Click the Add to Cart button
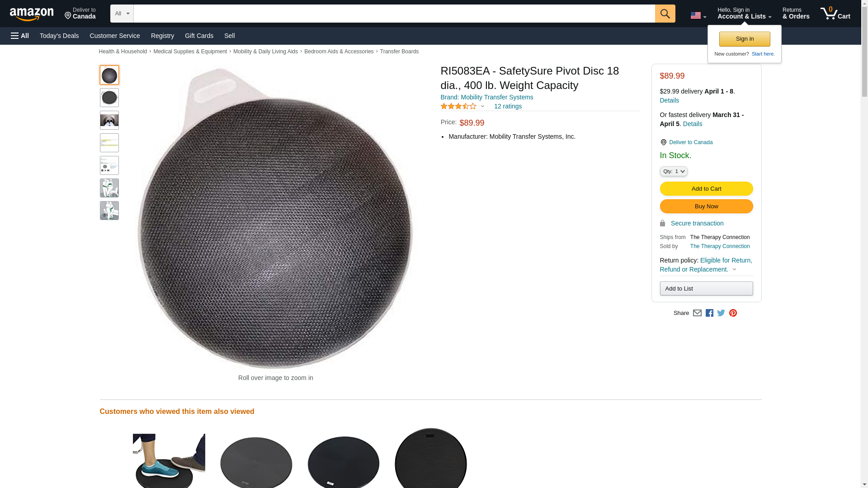The width and height of the screenshot is (868, 488). [706, 188]
